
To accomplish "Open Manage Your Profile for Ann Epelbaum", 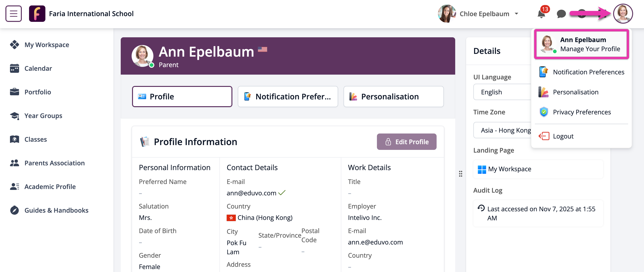I will 581,44.
